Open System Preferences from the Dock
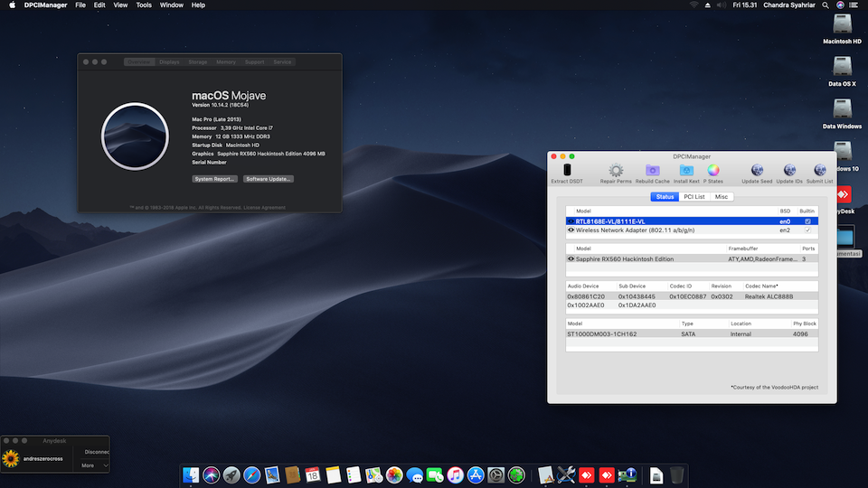This screenshot has width=868, height=488. [496, 474]
